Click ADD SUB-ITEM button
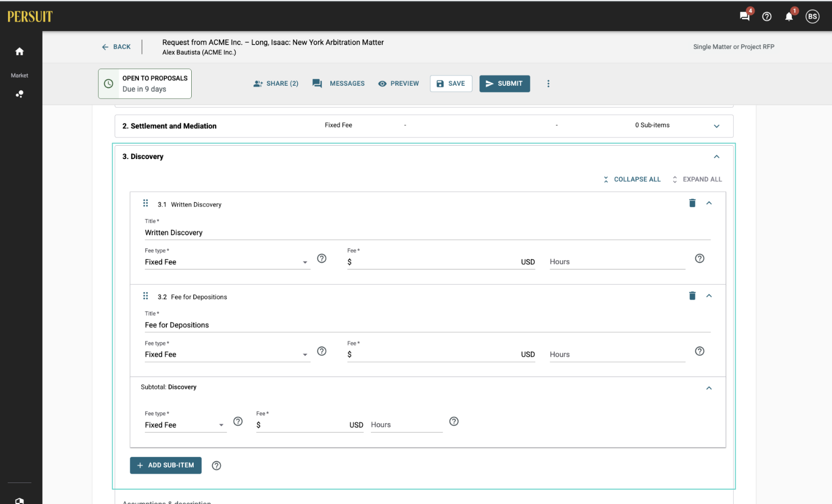 [166, 465]
